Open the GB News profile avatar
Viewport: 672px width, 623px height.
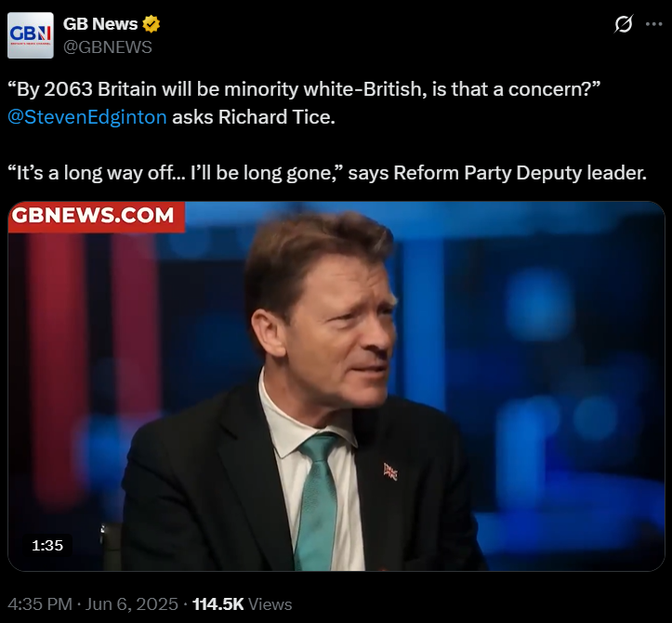(x=31, y=35)
